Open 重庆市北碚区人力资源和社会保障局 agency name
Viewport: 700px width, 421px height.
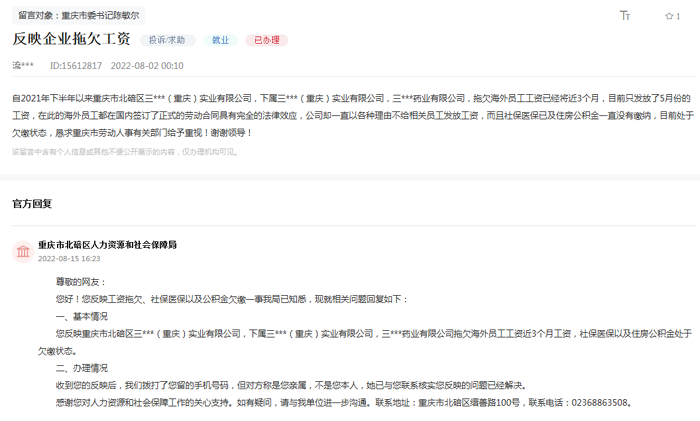(107, 244)
